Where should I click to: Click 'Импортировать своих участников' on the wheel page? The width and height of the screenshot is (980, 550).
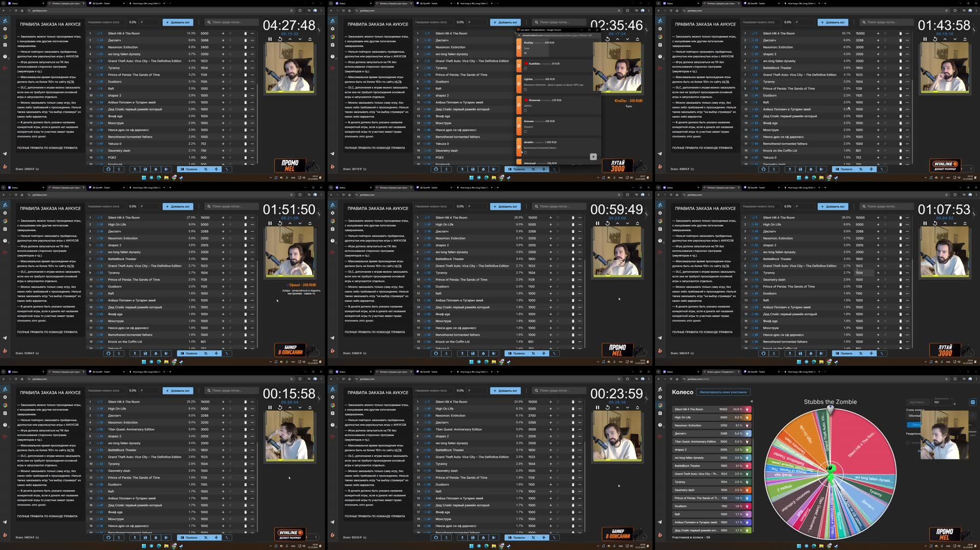tap(724, 391)
